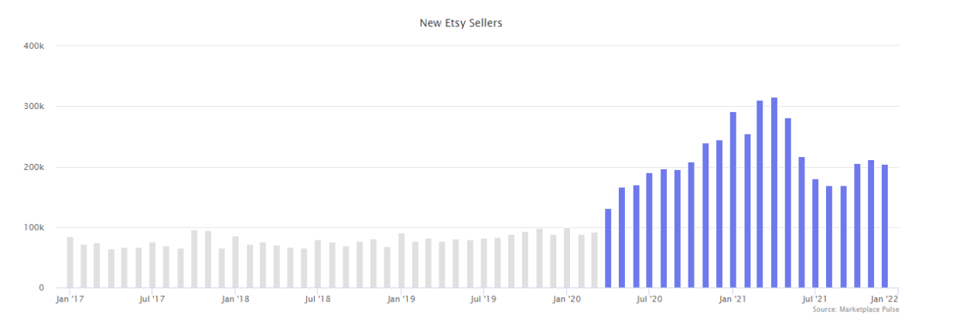The image size is (980, 324).
Task: Click the gray bar above Jan '17
Action: tap(70, 262)
